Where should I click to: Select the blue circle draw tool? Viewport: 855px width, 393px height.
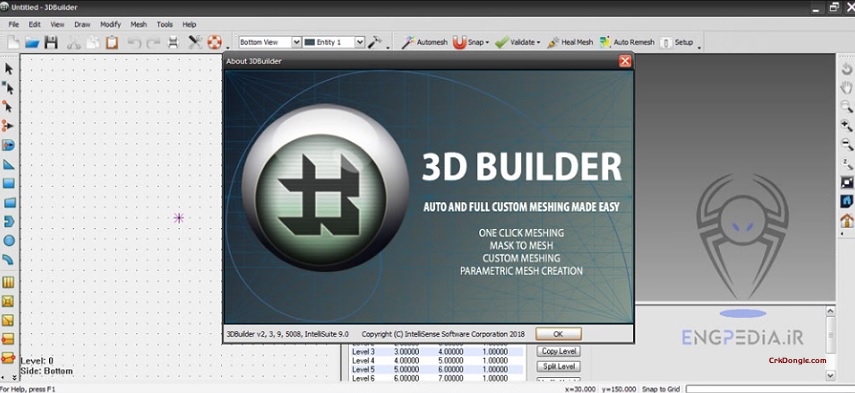point(8,240)
